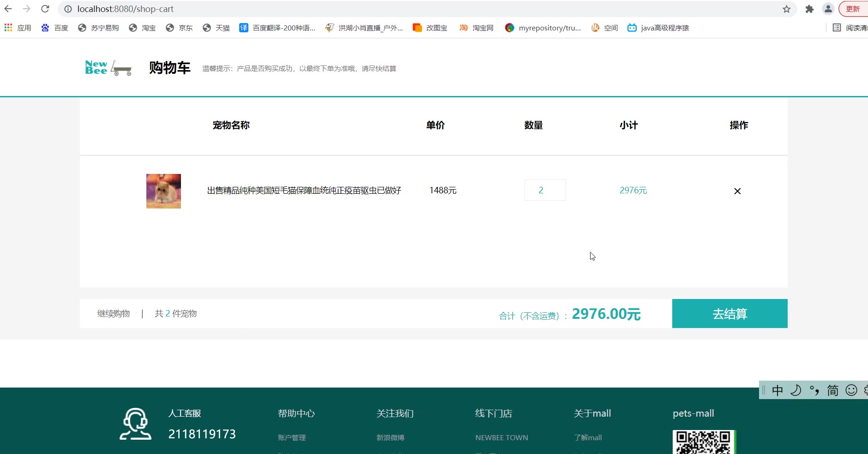Reload the shop-cart page
Viewport: 868px width, 454px height.
(x=45, y=9)
